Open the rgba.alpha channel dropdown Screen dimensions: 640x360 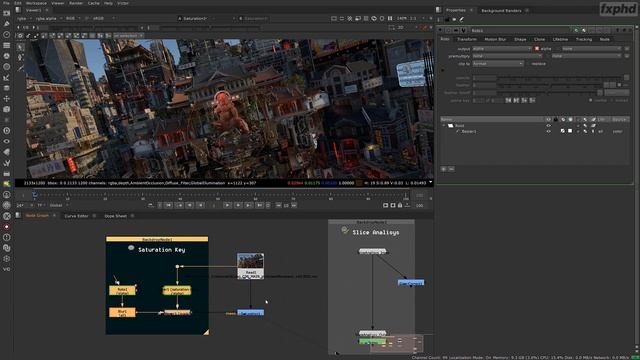(x=48, y=18)
